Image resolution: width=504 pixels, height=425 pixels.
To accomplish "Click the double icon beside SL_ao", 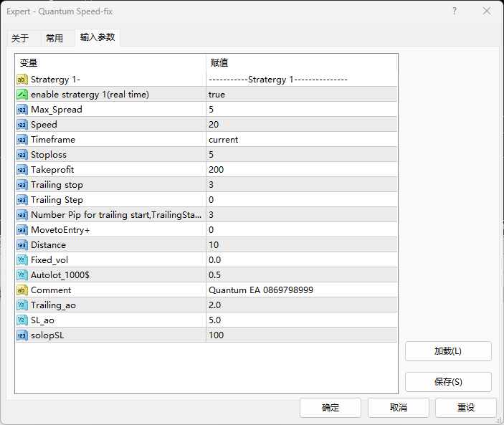I will [x=22, y=320].
